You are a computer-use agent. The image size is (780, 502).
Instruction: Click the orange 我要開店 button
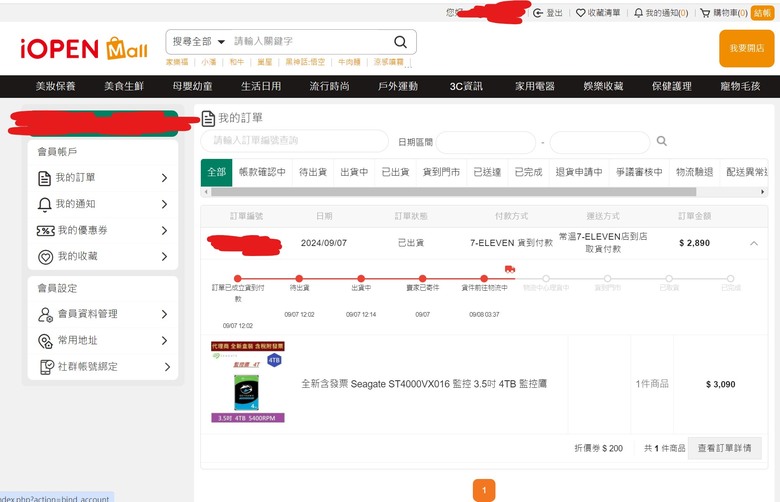pos(747,48)
